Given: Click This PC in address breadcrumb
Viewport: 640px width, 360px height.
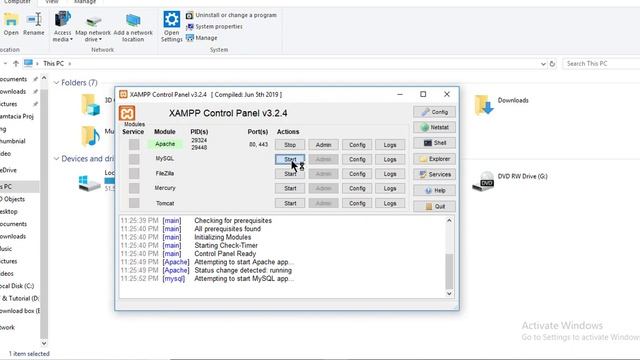Looking at the screenshot, I should pyautogui.click(x=53, y=64).
